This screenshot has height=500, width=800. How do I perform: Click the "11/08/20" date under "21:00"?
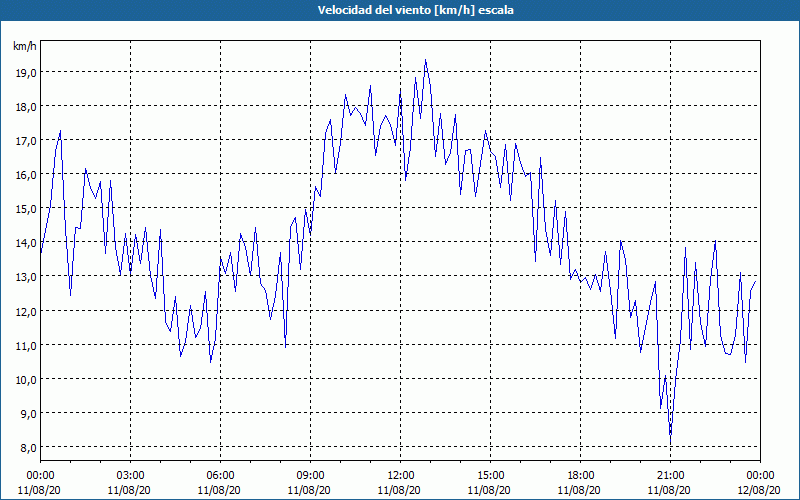tap(669, 490)
